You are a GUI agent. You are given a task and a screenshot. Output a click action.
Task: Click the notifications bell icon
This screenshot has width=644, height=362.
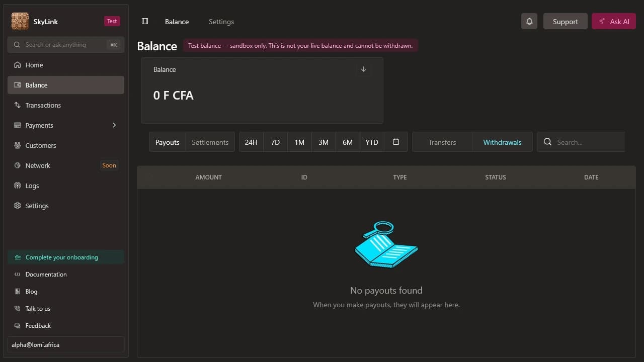pos(529,21)
